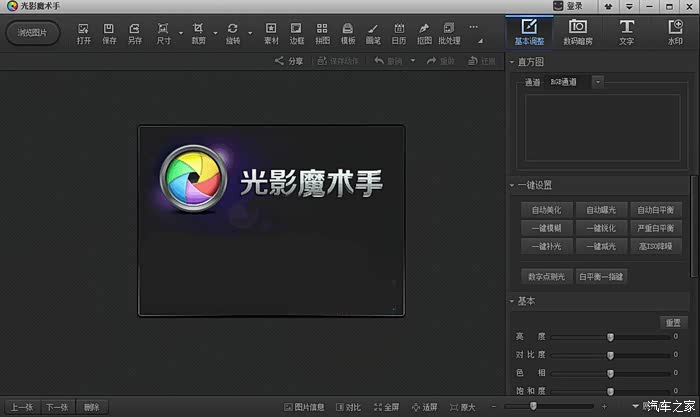Viewport: 700px width, 417px height.
Task: Switch to the 文字 (Text) tab
Action: point(626,31)
